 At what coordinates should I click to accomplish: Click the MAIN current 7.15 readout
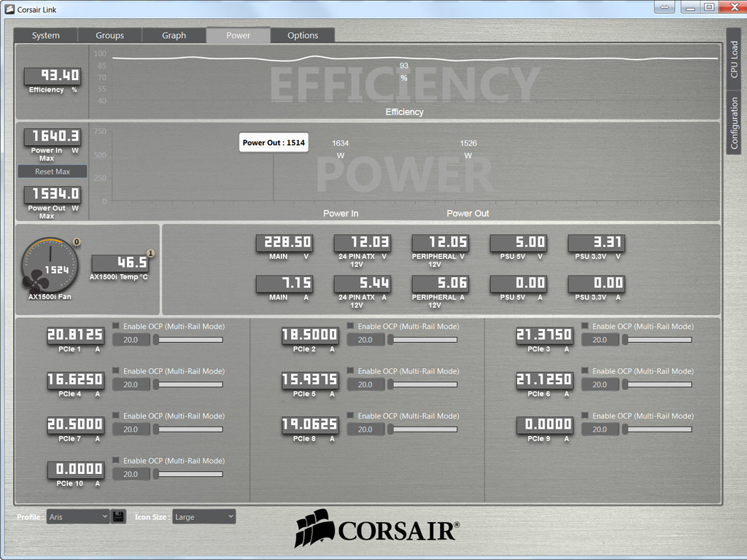(x=285, y=284)
